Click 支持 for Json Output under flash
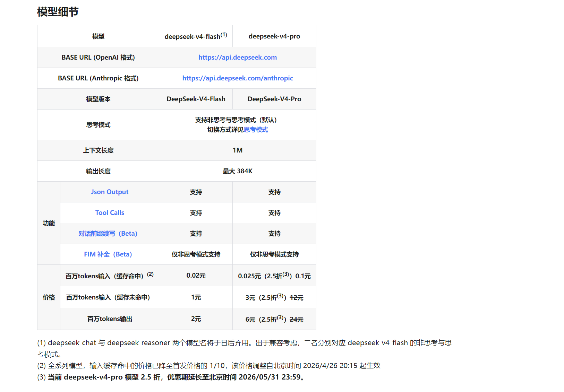This screenshot has width=564, height=392. click(x=196, y=192)
